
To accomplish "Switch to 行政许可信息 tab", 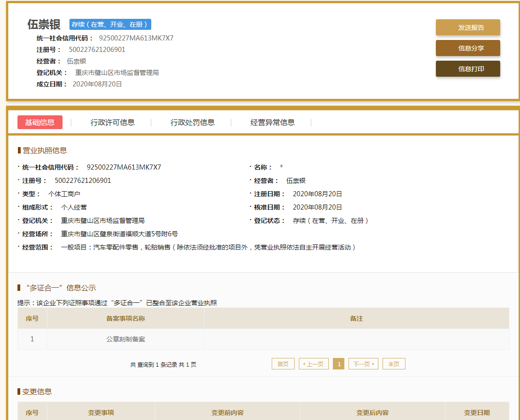I will (x=113, y=122).
